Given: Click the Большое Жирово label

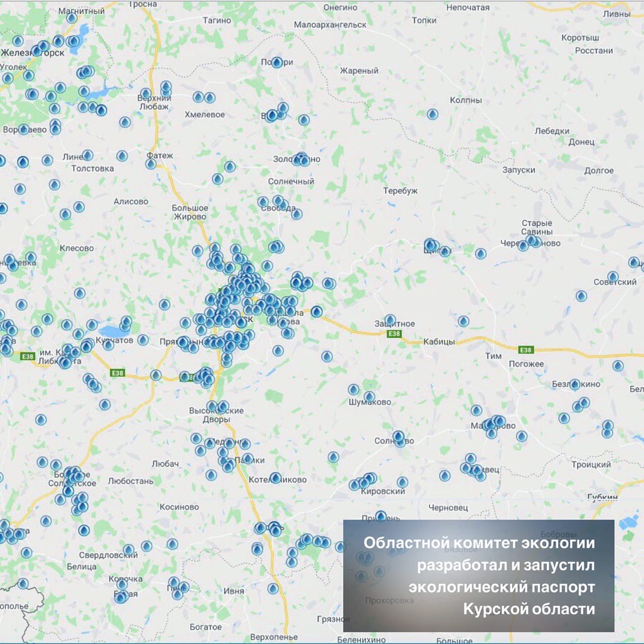Looking at the screenshot, I should 190,212.
